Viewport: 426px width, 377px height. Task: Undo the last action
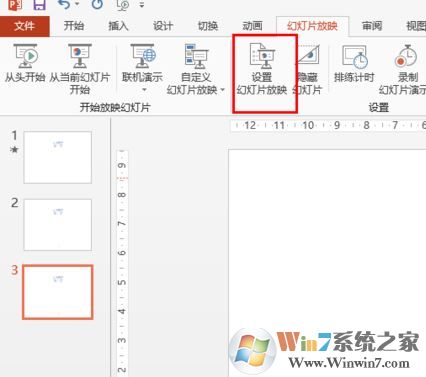[64, 4]
